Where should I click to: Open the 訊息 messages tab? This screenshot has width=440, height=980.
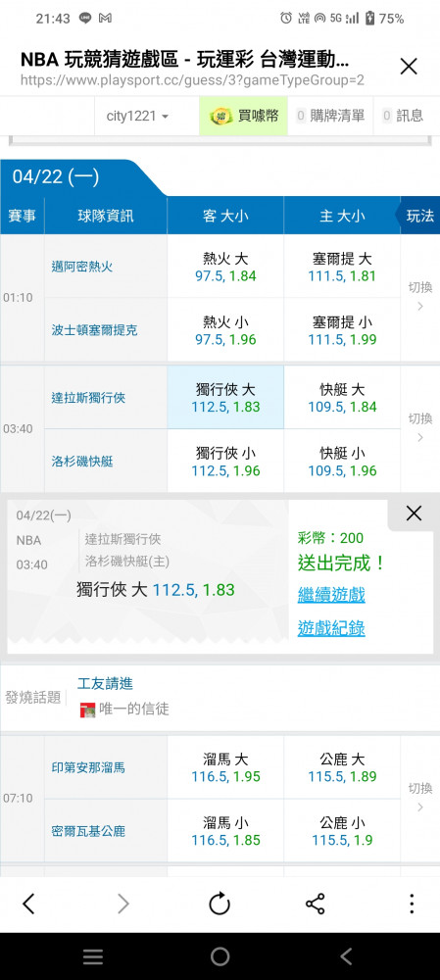tap(403, 116)
